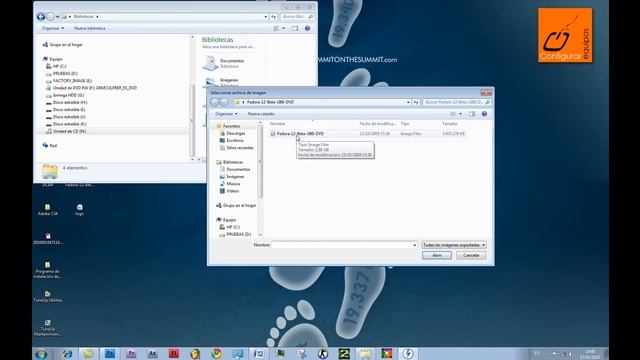
Task: Click help icon in image dialog toolbar
Action: click(484, 114)
